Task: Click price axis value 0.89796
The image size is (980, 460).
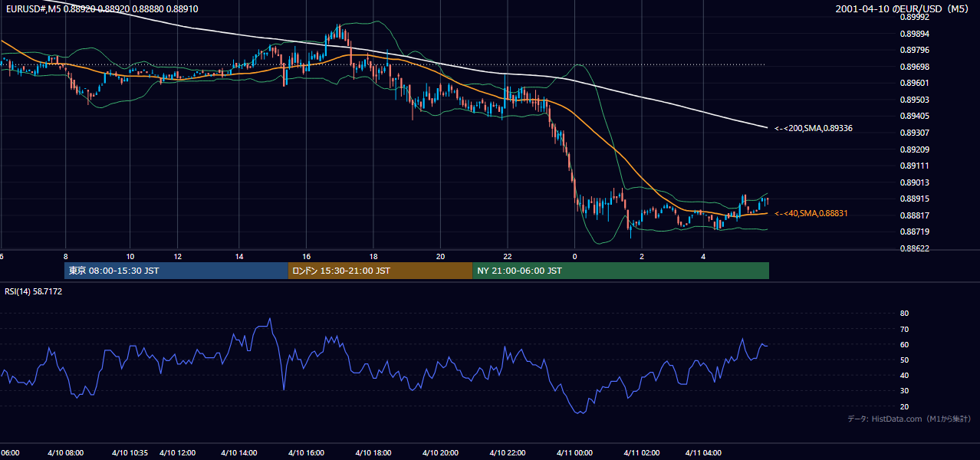Action: (x=915, y=50)
